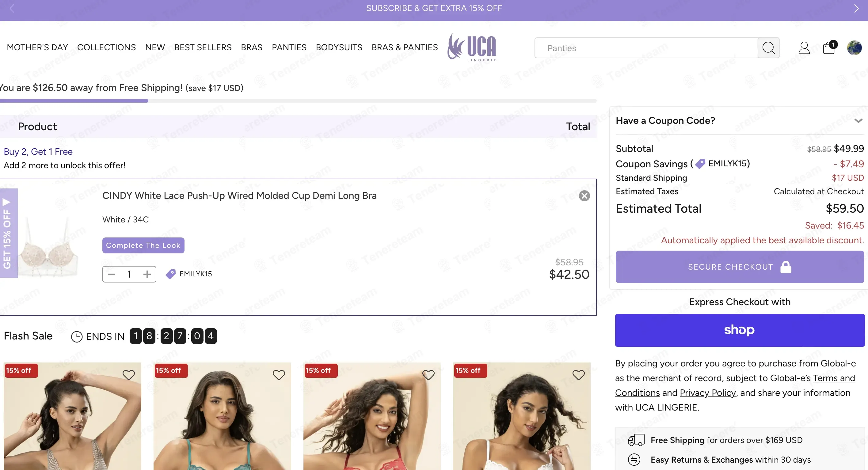Image resolution: width=868 pixels, height=470 pixels.
Task: Click the Complete The Look button
Action: 143,245
